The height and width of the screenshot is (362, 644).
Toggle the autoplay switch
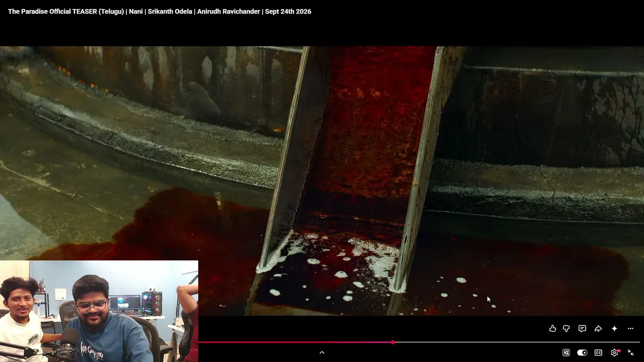pyautogui.click(x=582, y=352)
